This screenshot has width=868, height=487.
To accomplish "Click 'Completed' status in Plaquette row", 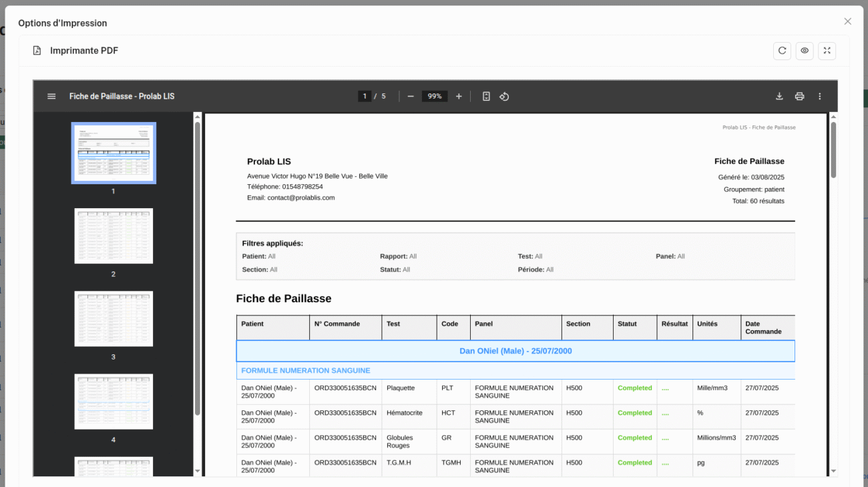I will pos(635,388).
